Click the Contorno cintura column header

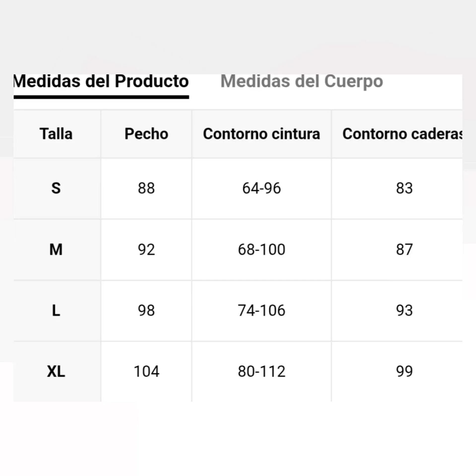point(261,134)
